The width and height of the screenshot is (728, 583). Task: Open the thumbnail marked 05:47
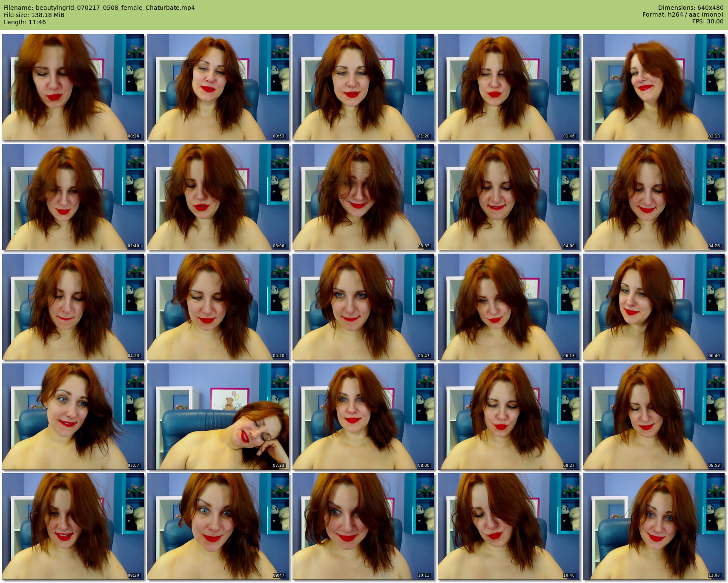364,307
